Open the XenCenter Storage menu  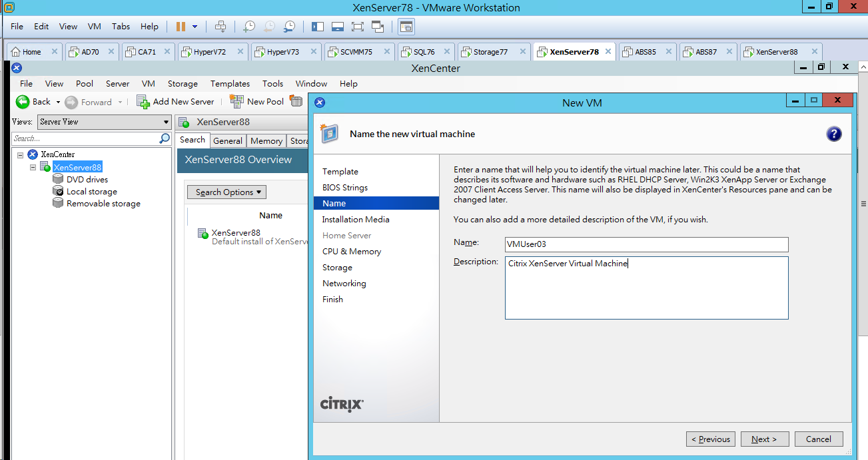click(x=183, y=84)
